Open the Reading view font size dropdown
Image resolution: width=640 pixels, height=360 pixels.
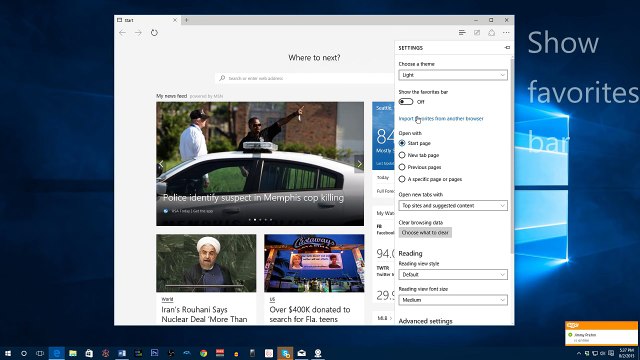click(453, 300)
